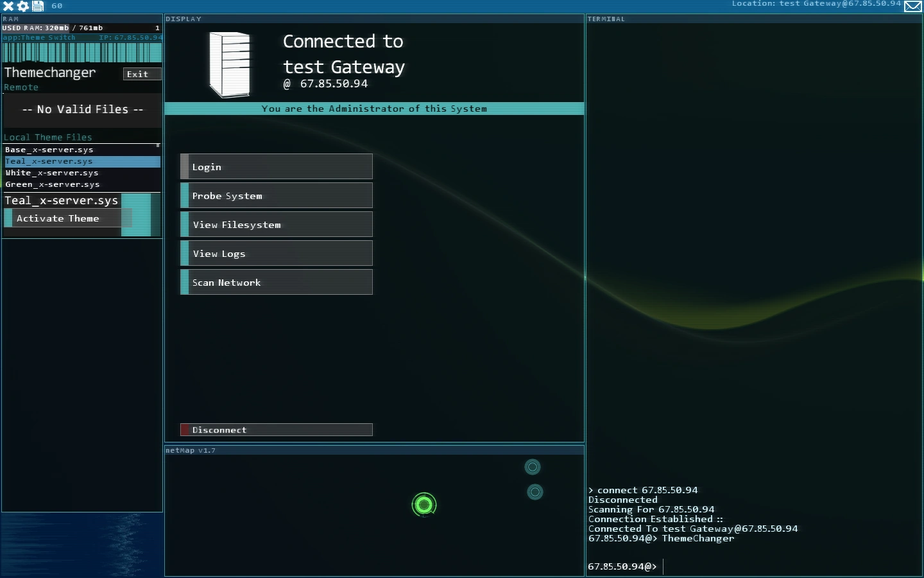Click the 'Connection Established' terminal line

pyautogui.click(x=656, y=519)
